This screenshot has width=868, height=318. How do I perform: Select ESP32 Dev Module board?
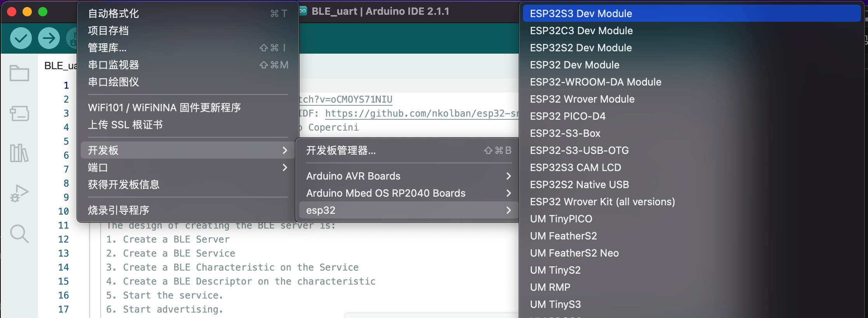click(x=692, y=65)
